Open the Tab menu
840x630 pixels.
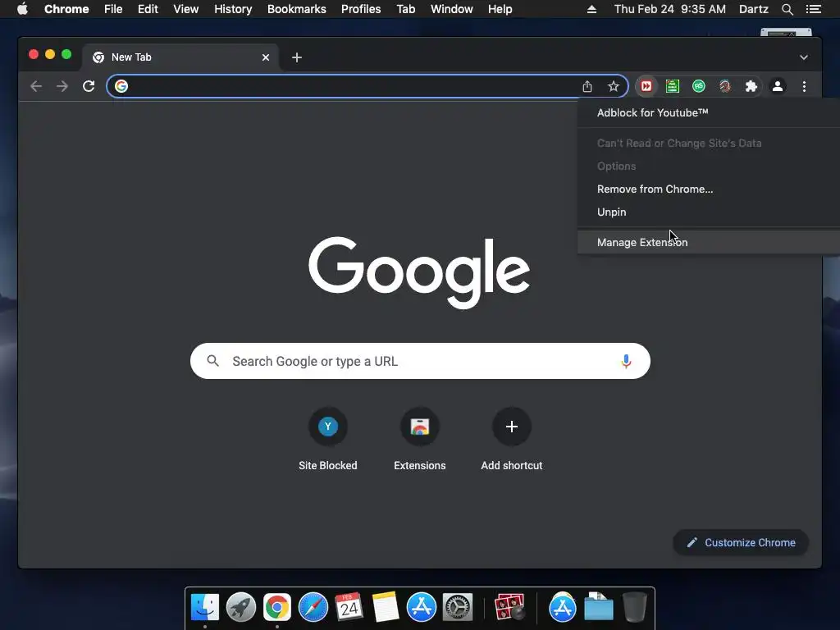pos(405,9)
